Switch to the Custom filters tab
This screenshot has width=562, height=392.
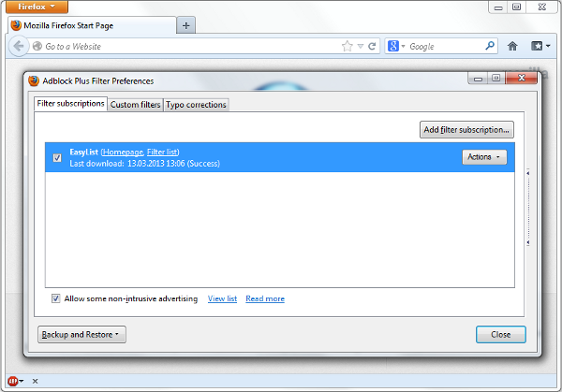[136, 105]
